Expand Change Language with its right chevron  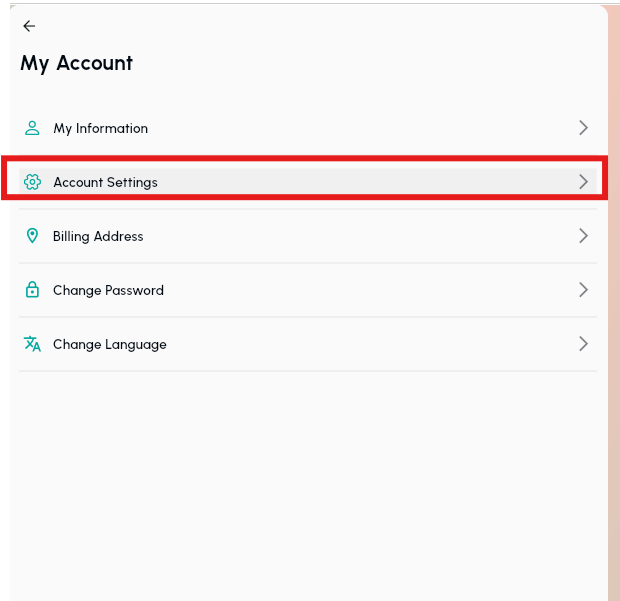pyautogui.click(x=584, y=344)
